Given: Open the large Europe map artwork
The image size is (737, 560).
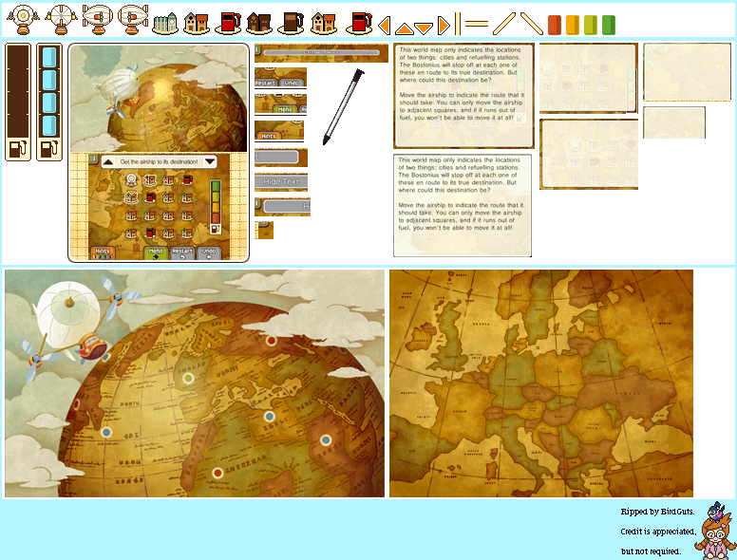Looking at the screenshot, I should point(541,383).
